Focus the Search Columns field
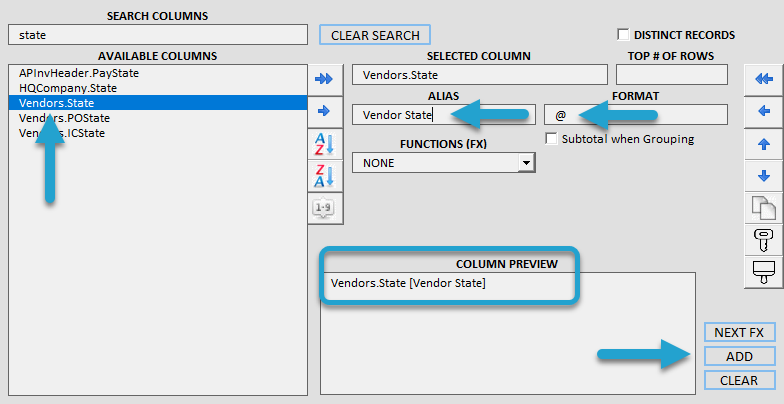Screen dimensions: 784x404 point(158,35)
